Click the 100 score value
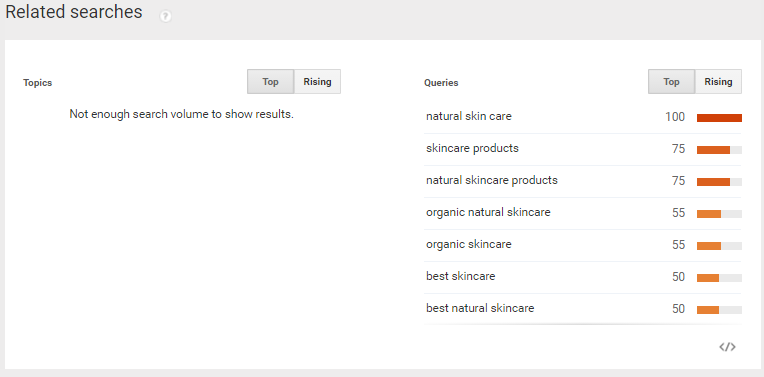 click(675, 117)
